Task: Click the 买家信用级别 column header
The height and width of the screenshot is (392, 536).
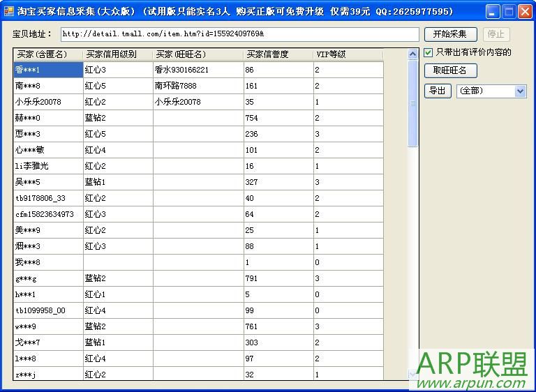Action: pos(118,54)
